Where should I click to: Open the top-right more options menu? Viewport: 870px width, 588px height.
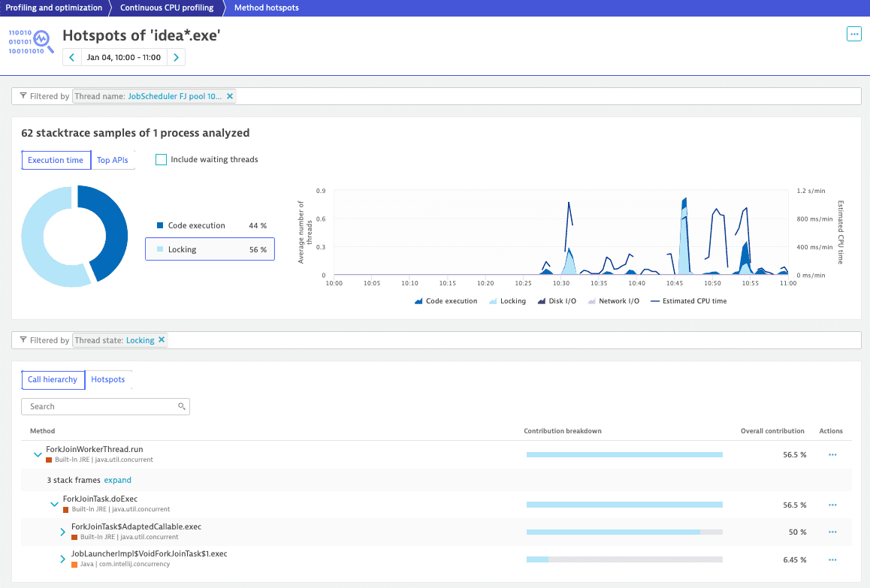point(853,34)
